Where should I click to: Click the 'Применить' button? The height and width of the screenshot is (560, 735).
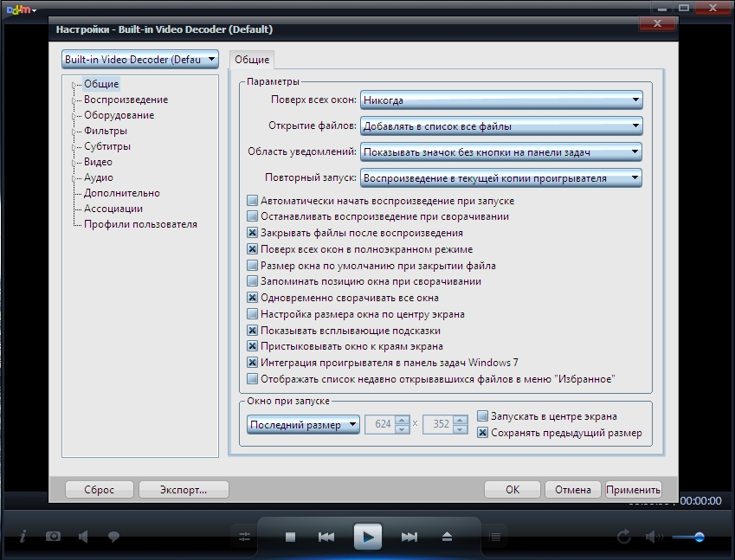point(634,490)
